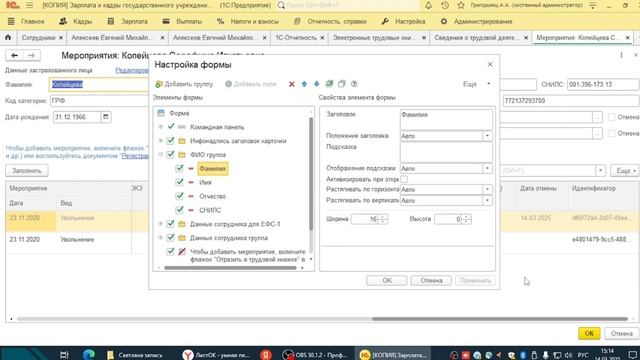
Task: Uncheck the Отчество element checkbox
Action: [180, 196]
